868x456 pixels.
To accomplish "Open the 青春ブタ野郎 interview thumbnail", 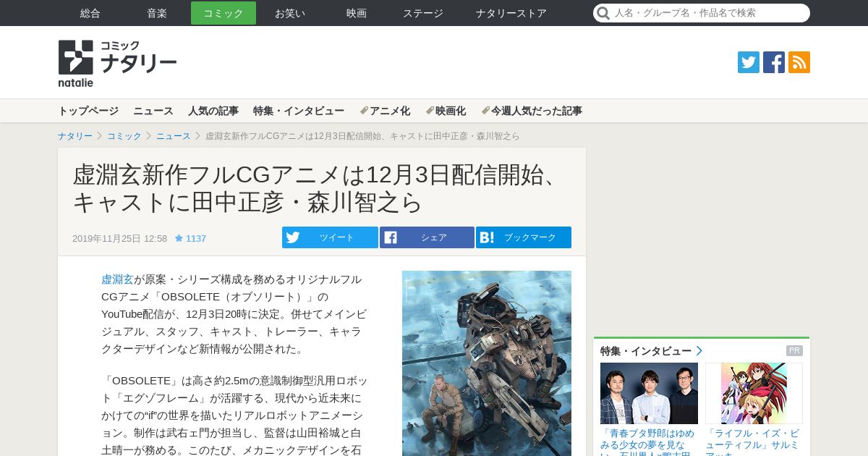I will coord(649,393).
